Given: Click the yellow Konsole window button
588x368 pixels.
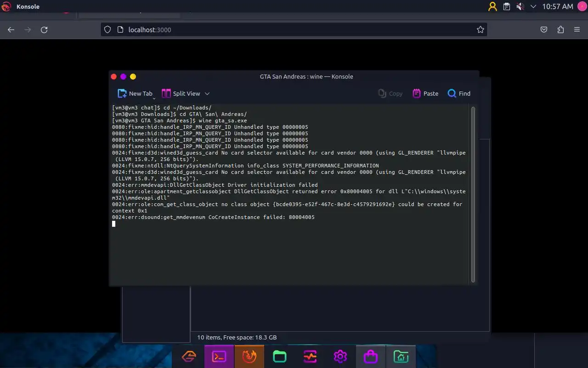Looking at the screenshot, I should 133,76.
